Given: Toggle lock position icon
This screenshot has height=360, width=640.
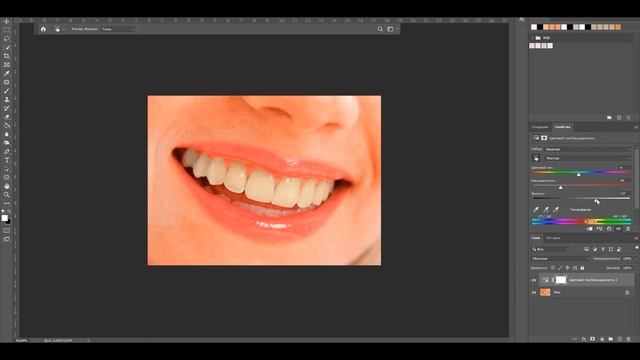Looking at the screenshot, I should 567,268.
